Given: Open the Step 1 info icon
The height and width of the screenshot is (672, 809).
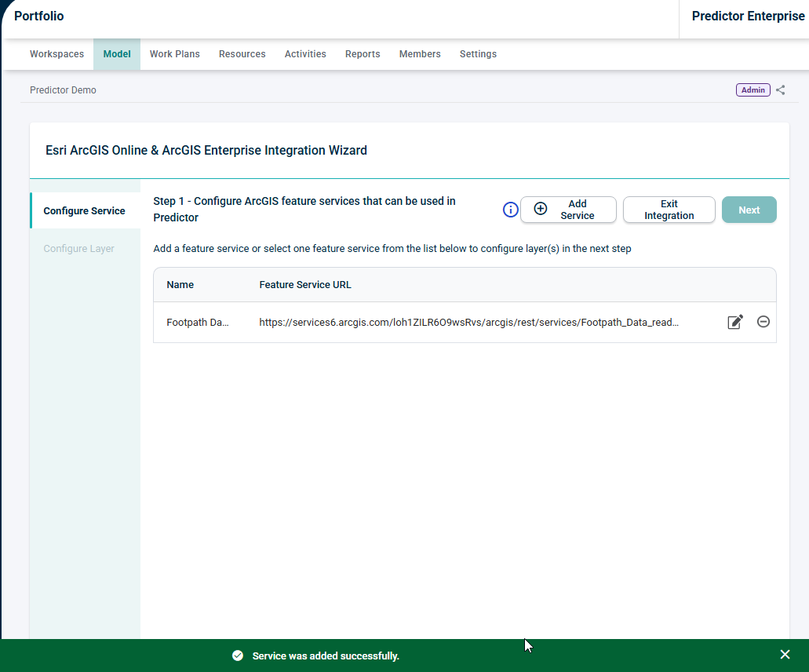Looking at the screenshot, I should click(510, 210).
